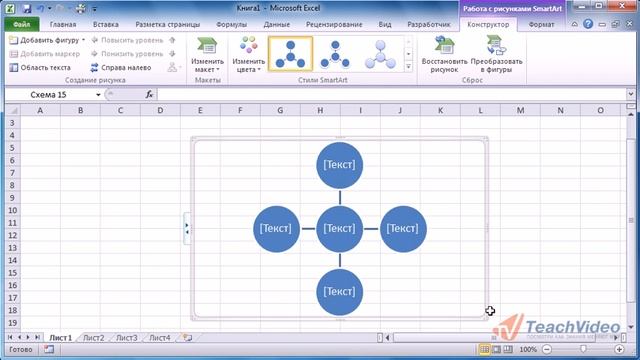
Task: Expand the formula bar arrow
Action: click(x=631, y=94)
